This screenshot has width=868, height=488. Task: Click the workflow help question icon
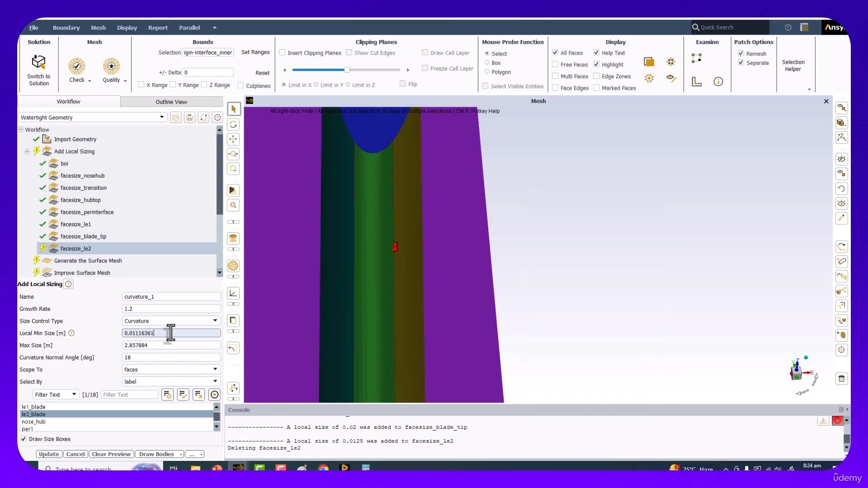coord(217,117)
